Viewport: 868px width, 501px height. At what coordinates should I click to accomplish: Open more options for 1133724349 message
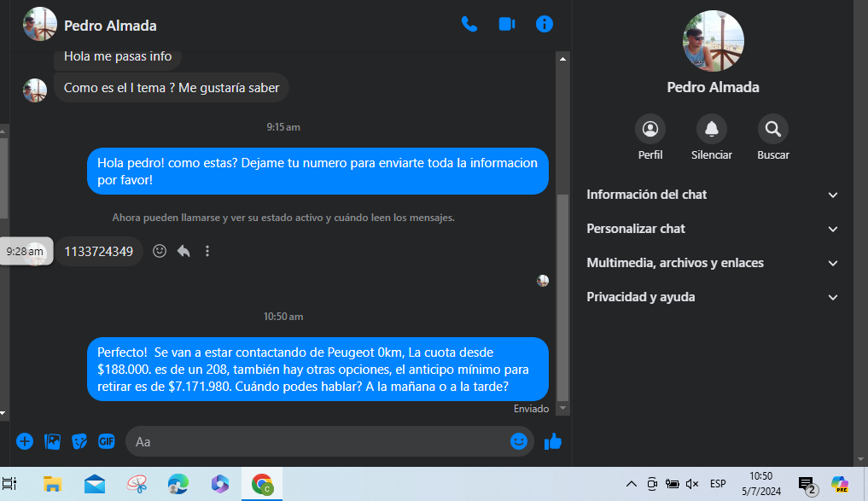[207, 251]
